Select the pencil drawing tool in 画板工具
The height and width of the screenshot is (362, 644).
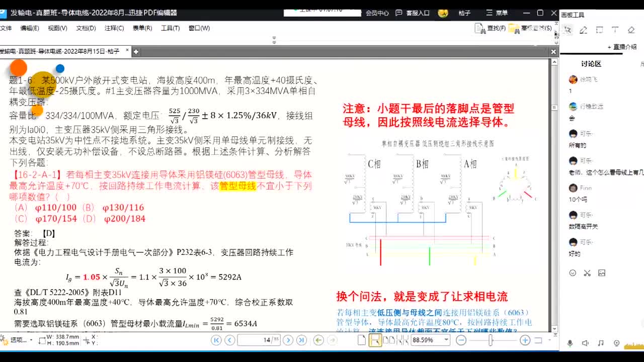click(583, 30)
